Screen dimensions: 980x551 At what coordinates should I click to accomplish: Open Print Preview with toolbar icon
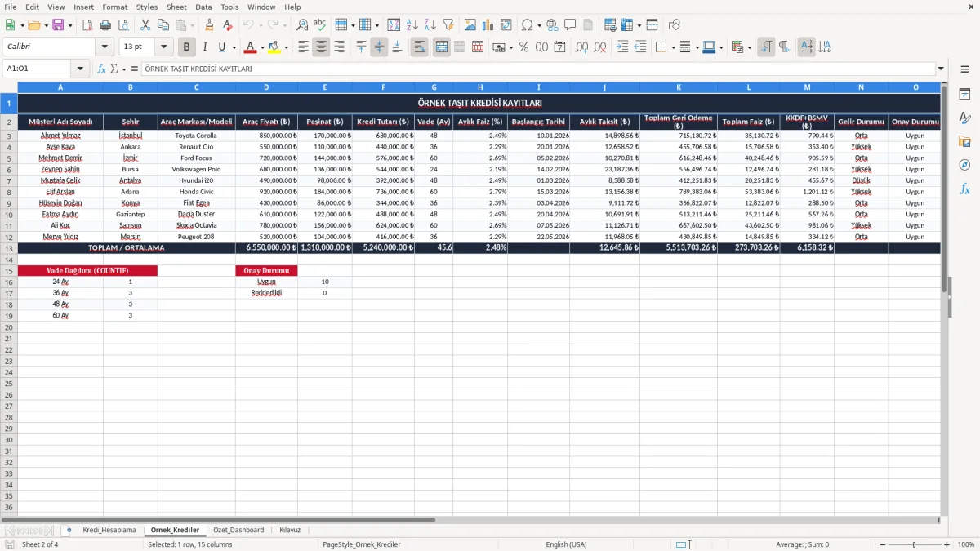tap(124, 25)
